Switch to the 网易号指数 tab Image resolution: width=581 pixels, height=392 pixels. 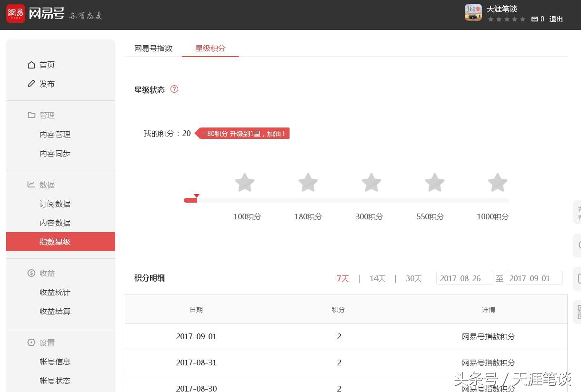point(153,48)
